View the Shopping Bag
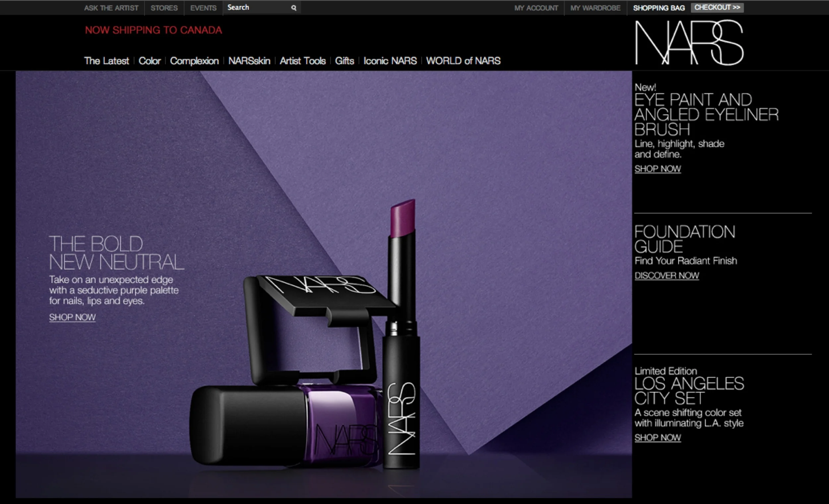829x504 pixels. 659,8
